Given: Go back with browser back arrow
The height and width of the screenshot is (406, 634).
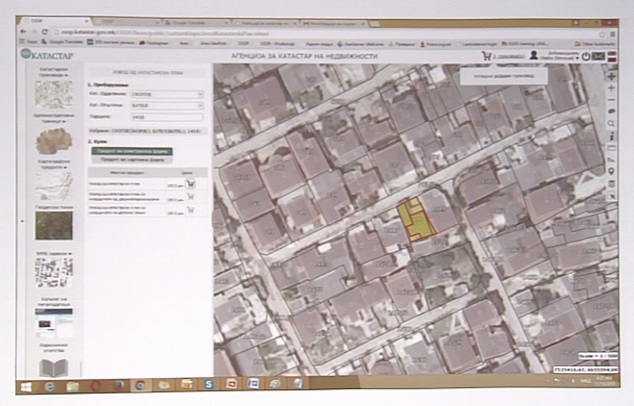Looking at the screenshot, I should coord(23,32).
